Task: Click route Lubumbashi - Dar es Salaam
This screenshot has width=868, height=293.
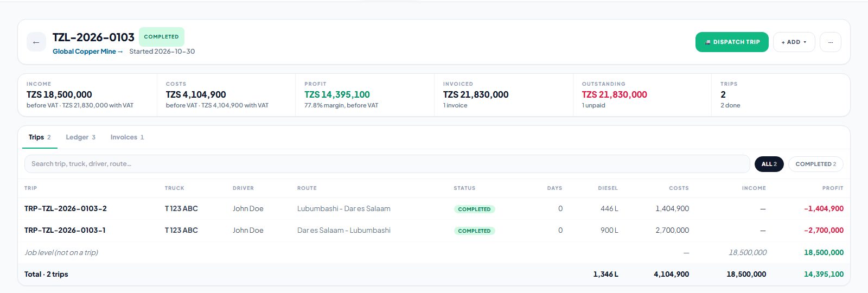Action: pyautogui.click(x=344, y=209)
